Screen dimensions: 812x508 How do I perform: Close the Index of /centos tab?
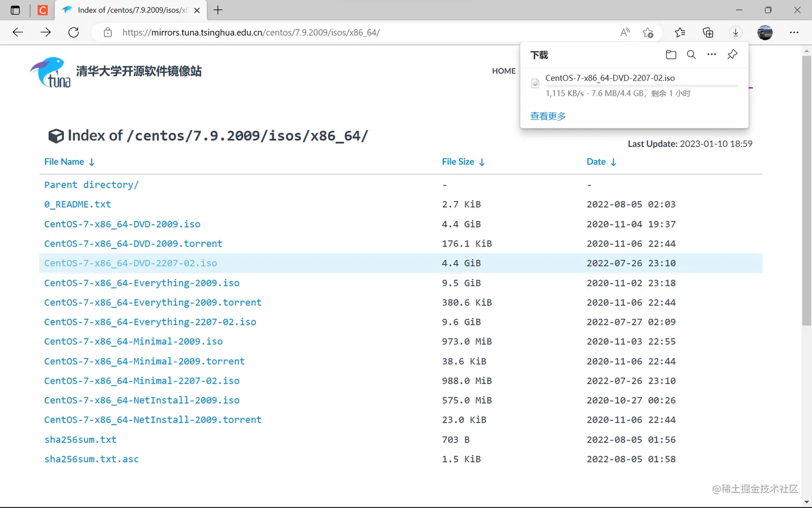tap(197, 10)
